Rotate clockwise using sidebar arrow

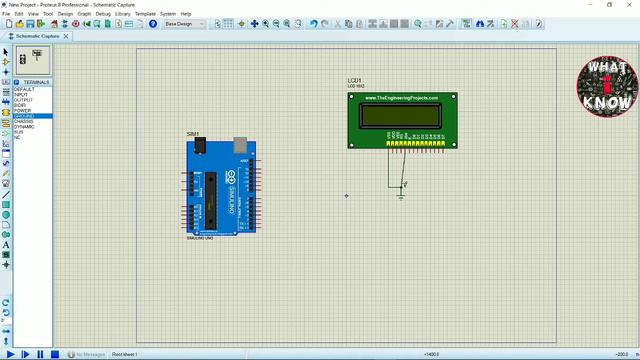6,303
